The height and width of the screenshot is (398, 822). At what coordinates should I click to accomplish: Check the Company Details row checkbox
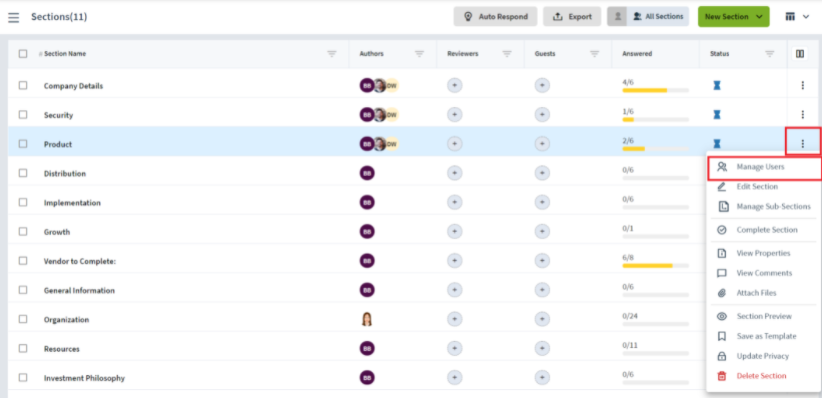[23, 85]
